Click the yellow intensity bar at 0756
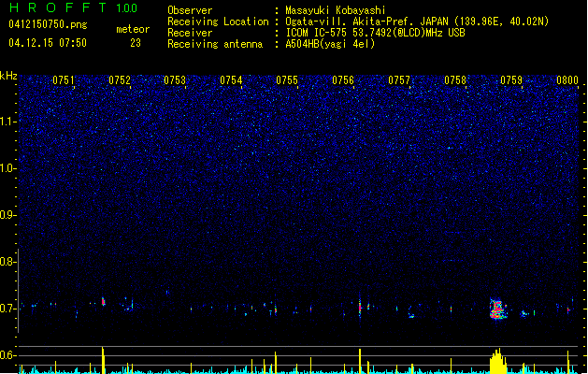 [x=360, y=361]
